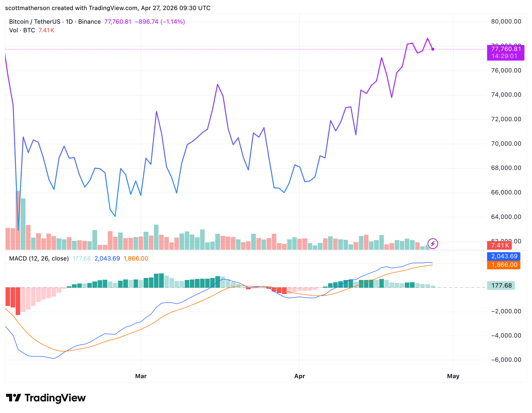Click the 70,000.00 price axis label
Viewport: 532px width, 413px height.
point(506,144)
